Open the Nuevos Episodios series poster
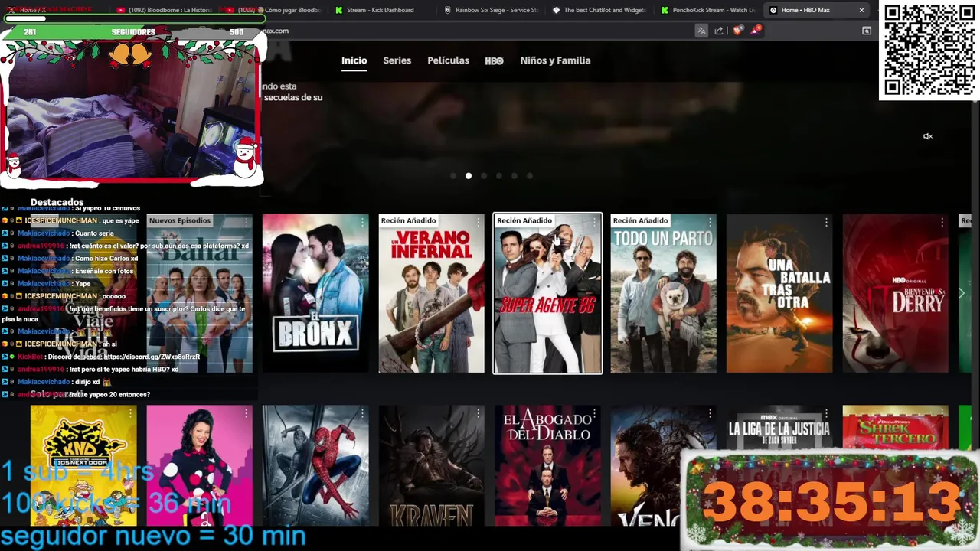Viewport: 980px width, 551px height. (x=199, y=293)
